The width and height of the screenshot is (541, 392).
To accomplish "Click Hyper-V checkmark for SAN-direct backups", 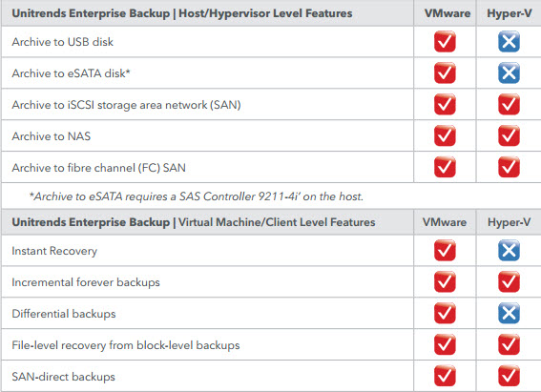I will click(x=509, y=376).
